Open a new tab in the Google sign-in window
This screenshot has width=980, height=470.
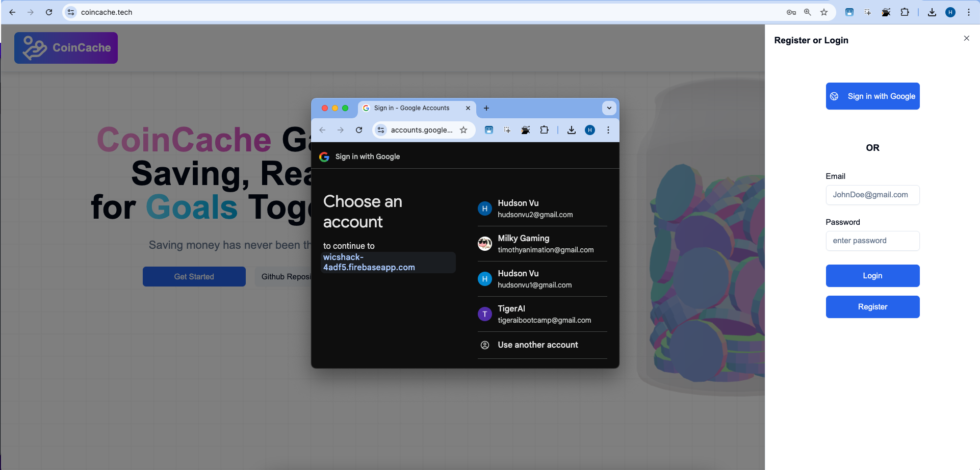coord(486,108)
